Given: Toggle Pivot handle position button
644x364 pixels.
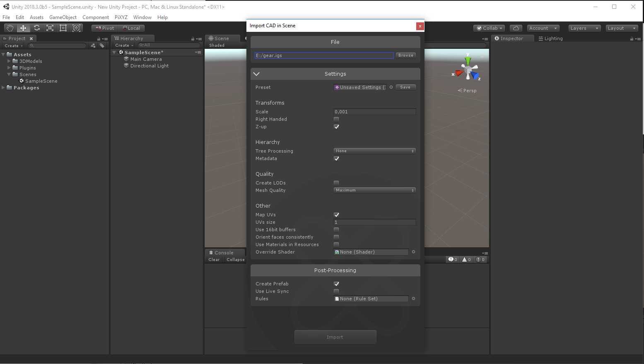Looking at the screenshot, I should (x=105, y=28).
